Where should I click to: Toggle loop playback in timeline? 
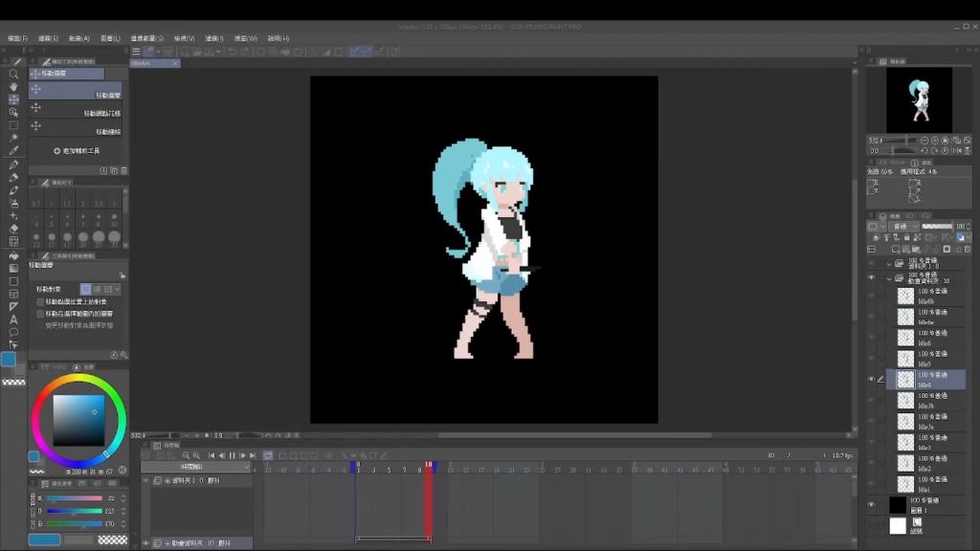(x=268, y=455)
